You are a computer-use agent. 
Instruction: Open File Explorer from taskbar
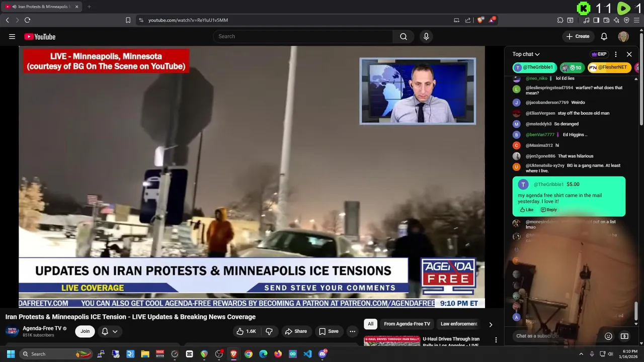point(145,354)
